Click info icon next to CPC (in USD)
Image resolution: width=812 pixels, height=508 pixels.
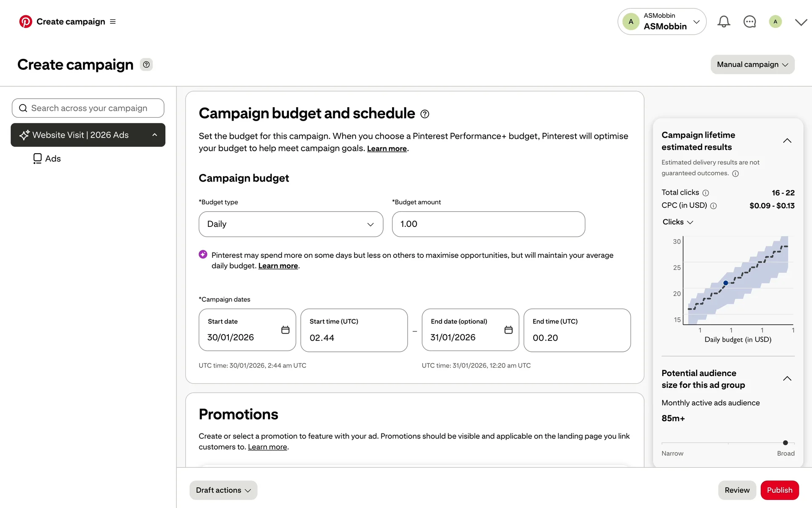713,206
